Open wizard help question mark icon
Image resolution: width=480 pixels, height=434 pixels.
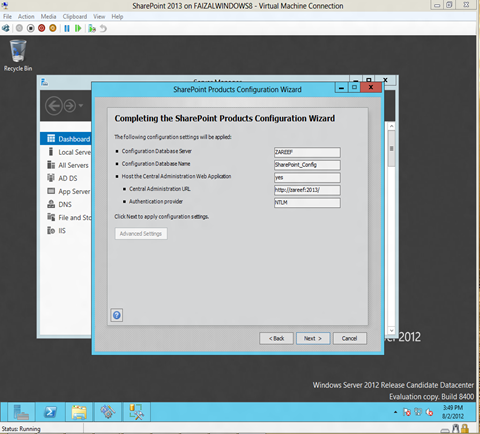point(117,315)
